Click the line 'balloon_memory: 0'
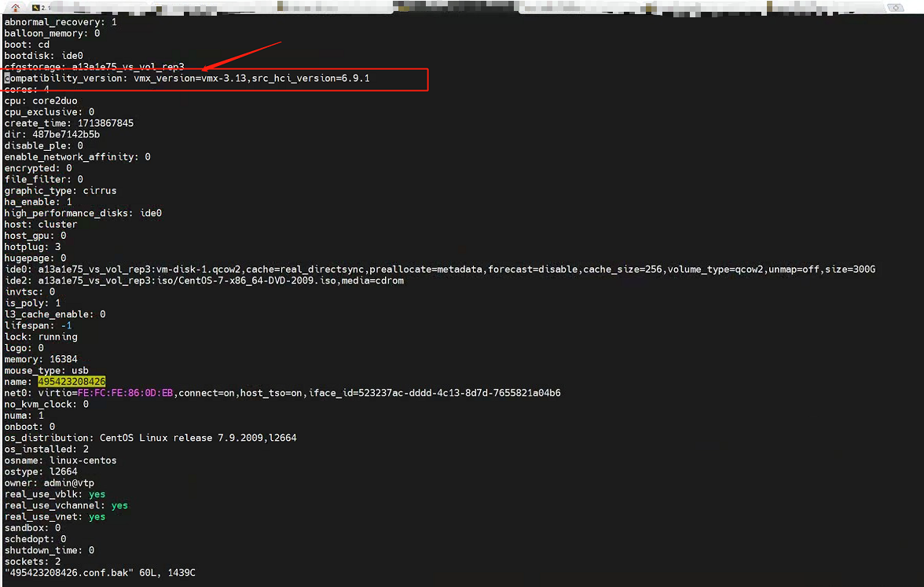This screenshot has width=924, height=587. [52, 33]
